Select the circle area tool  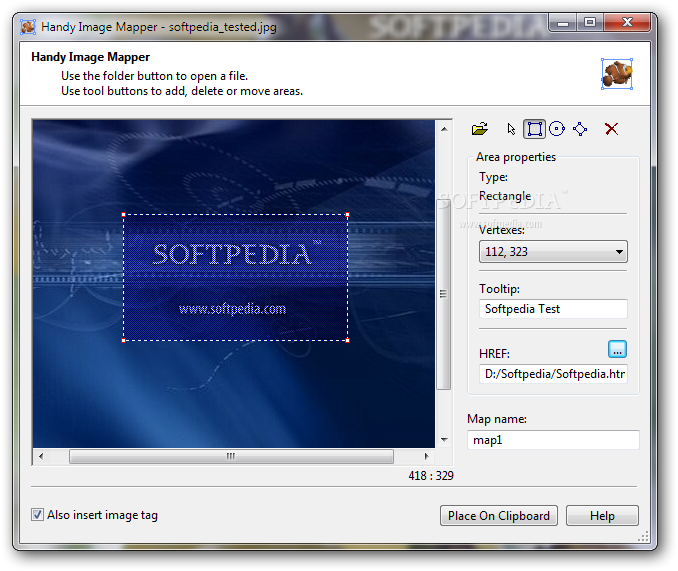(x=557, y=129)
